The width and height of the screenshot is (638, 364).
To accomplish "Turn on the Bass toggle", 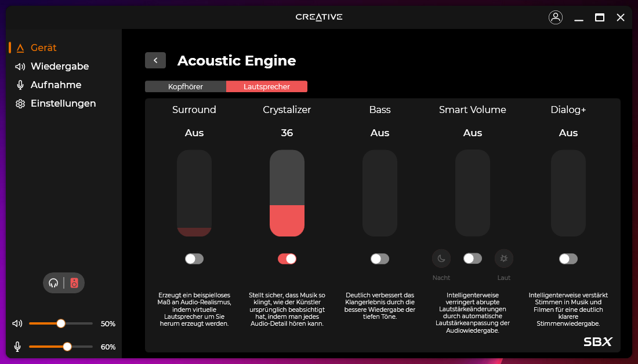I will click(380, 259).
